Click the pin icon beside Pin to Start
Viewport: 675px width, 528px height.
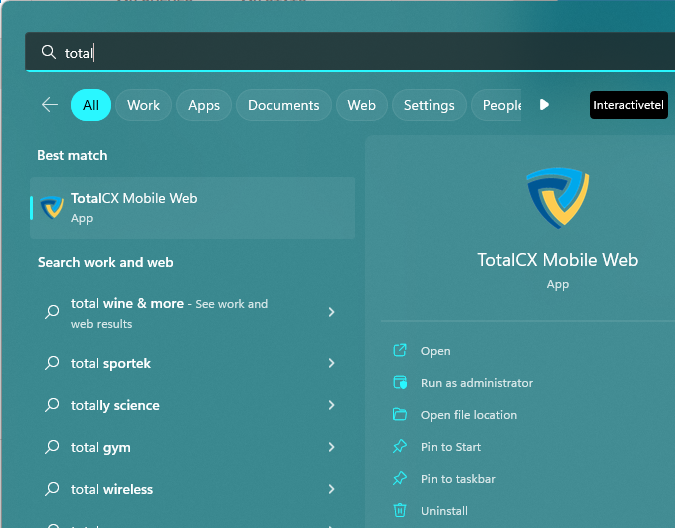400,446
